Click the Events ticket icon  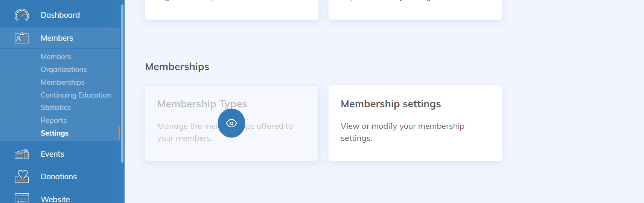(22, 154)
